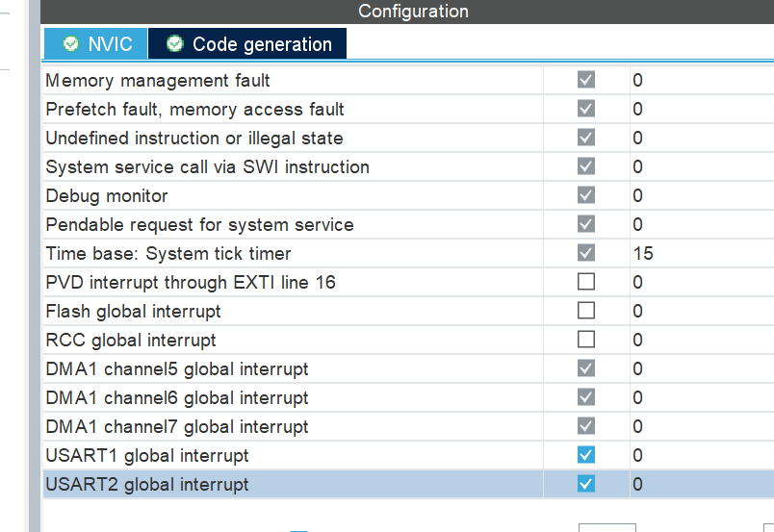Click the green check icon on Code generation tab
The width and height of the screenshot is (774, 532).
(174, 44)
